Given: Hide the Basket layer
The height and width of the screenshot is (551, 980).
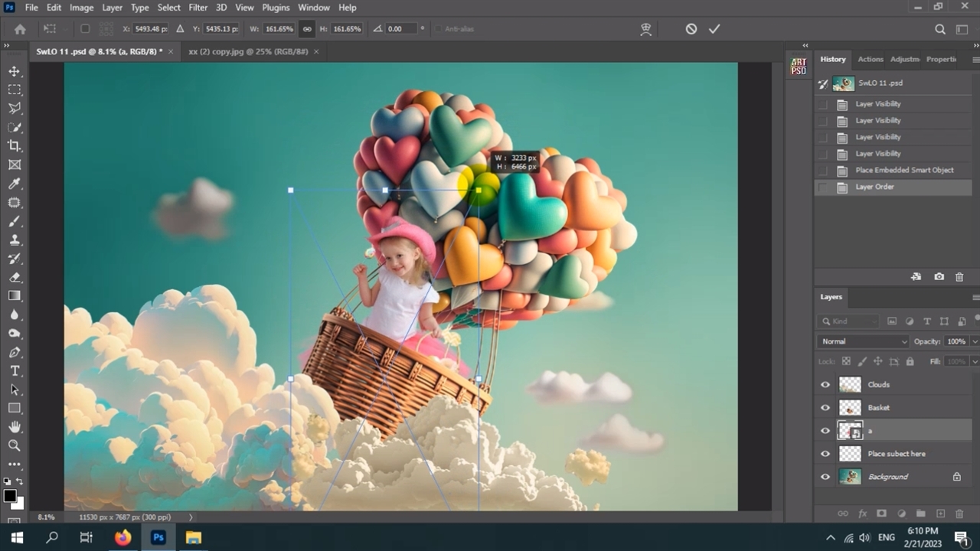Looking at the screenshot, I should click(825, 408).
